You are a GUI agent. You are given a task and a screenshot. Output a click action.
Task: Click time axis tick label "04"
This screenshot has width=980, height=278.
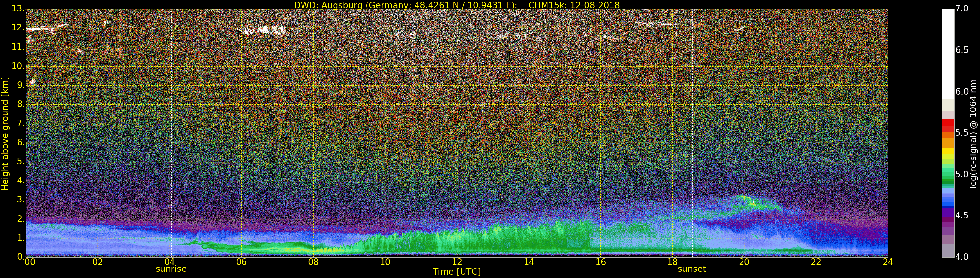(x=170, y=262)
